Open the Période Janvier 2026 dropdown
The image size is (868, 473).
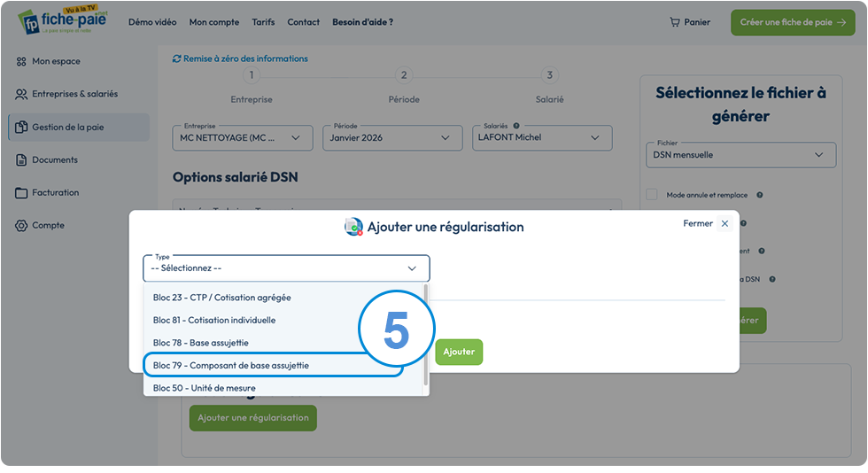click(x=392, y=138)
